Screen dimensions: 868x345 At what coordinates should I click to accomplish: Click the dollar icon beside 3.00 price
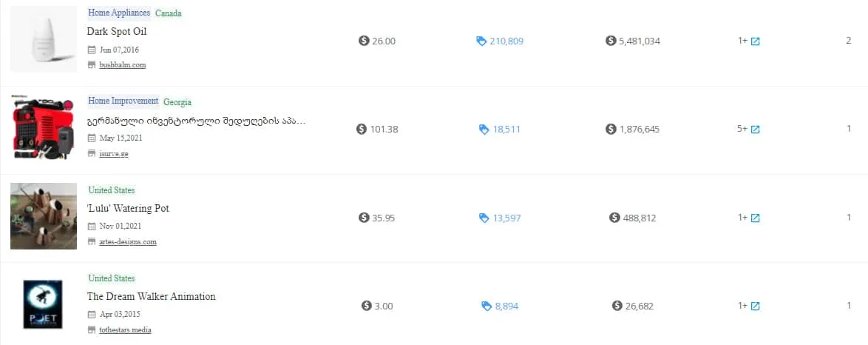click(366, 306)
